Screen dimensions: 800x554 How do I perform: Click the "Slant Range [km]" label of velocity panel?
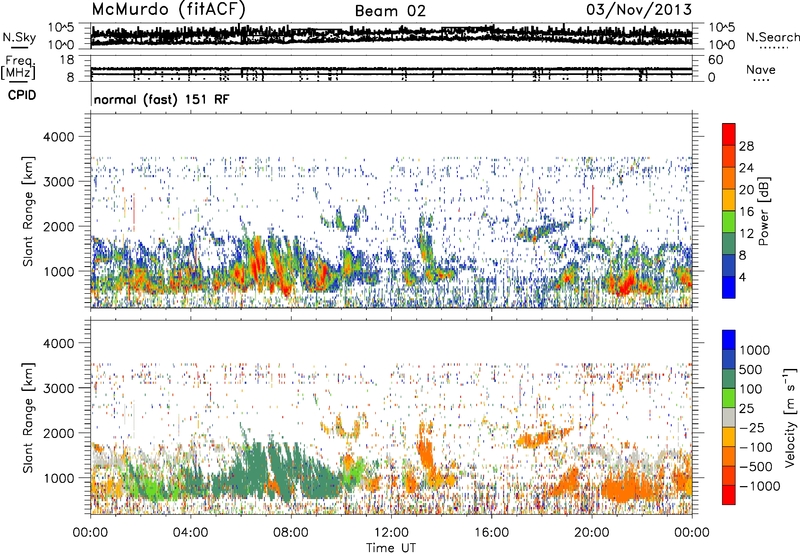click(28, 417)
